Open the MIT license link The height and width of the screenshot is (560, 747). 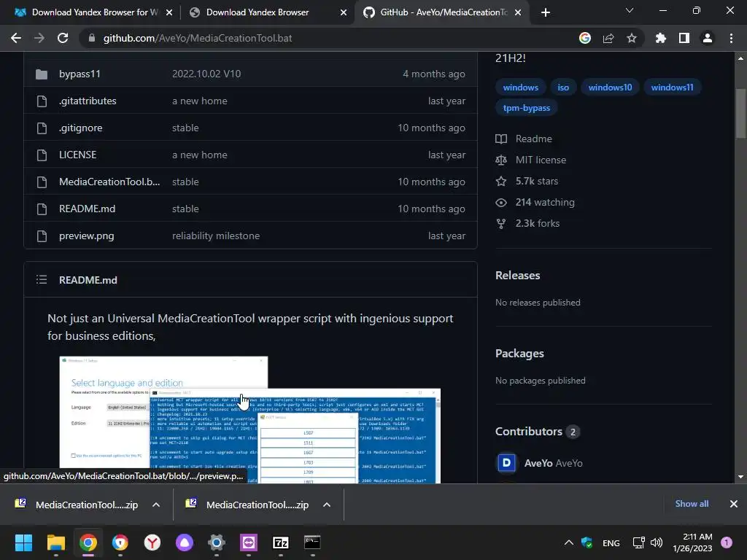[x=541, y=160]
